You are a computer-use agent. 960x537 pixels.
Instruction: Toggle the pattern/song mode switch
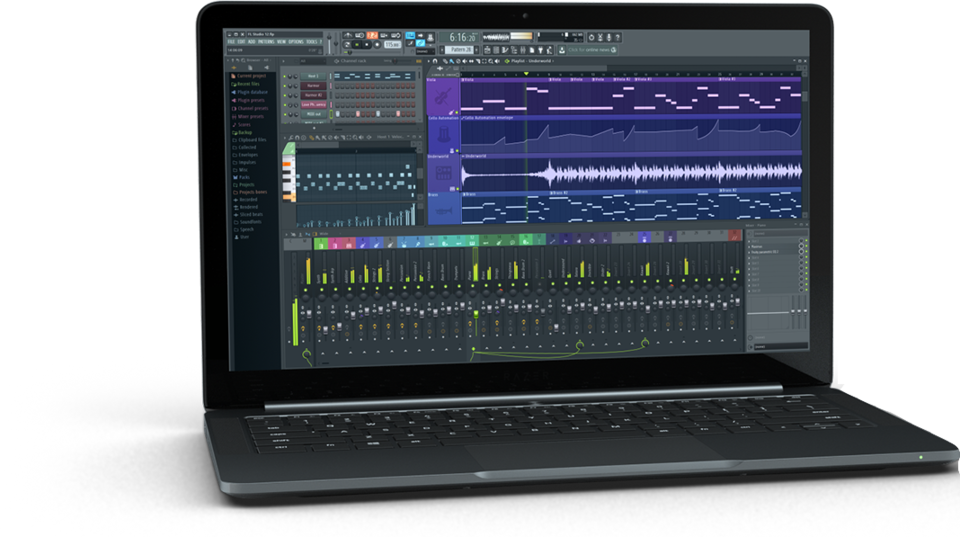point(347,45)
